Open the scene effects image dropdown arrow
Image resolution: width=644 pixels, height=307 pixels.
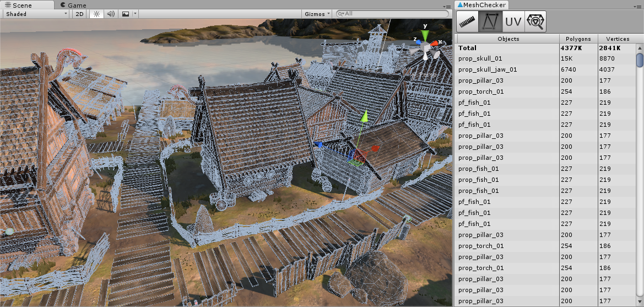[x=134, y=14]
